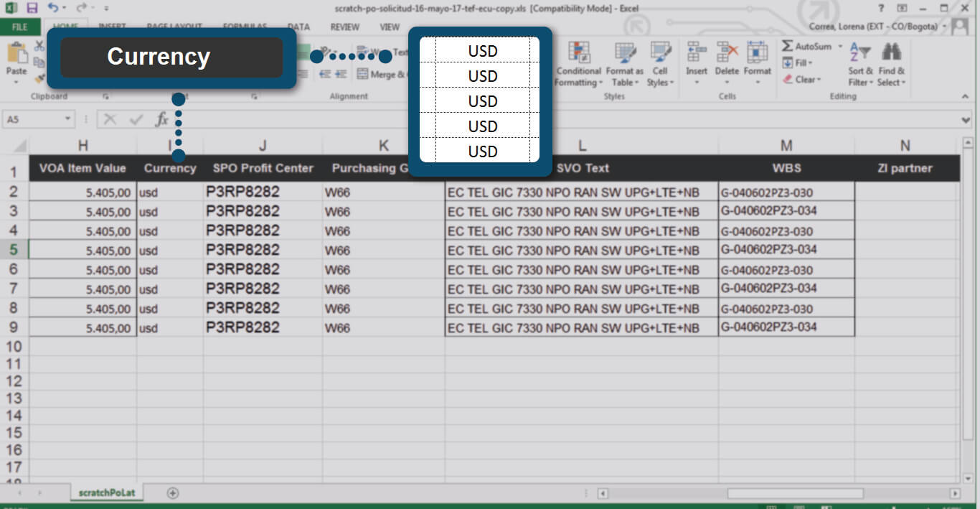Screen dimensions: 980x509
Task: Open Find & Select binoculars menu
Action: (x=891, y=63)
